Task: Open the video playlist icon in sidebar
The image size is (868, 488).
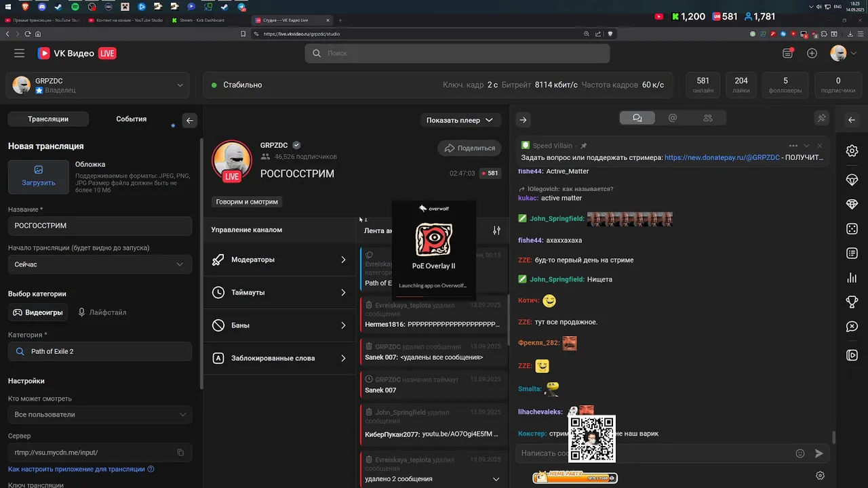Action: click(852, 354)
